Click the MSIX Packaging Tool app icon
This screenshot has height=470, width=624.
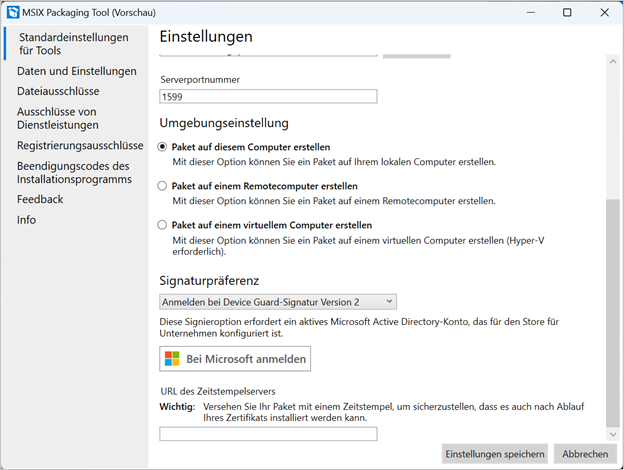[13, 12]
